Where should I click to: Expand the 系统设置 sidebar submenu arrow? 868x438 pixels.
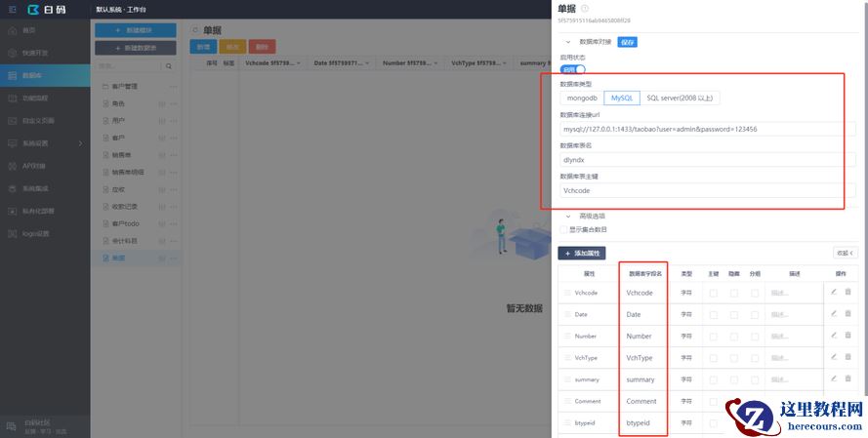coord(80,143)
